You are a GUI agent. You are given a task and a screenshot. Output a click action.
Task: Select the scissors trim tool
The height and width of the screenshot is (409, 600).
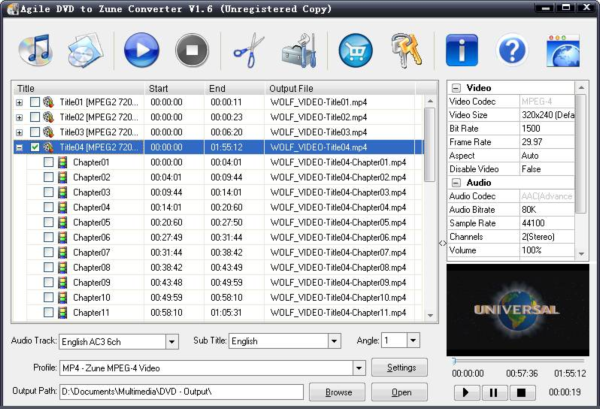(248, 50)
